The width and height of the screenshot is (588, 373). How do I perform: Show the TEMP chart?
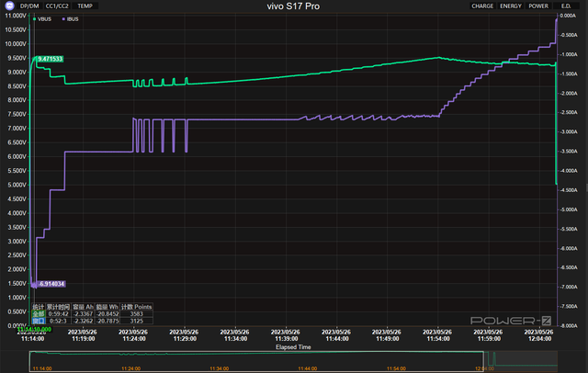(85, 6)
